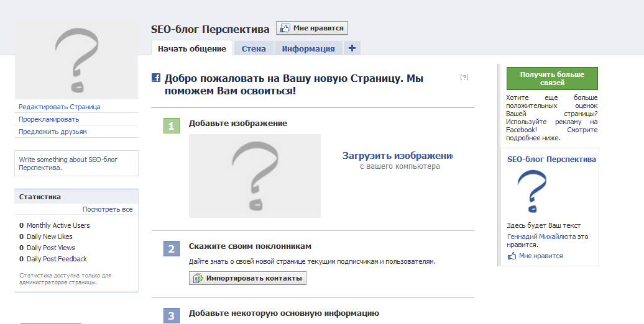The width and height of the screenshot is (644, 324).
Task: Click the thumbs-up "Мне нравится" button by the page title
Action: click(311, 28)
